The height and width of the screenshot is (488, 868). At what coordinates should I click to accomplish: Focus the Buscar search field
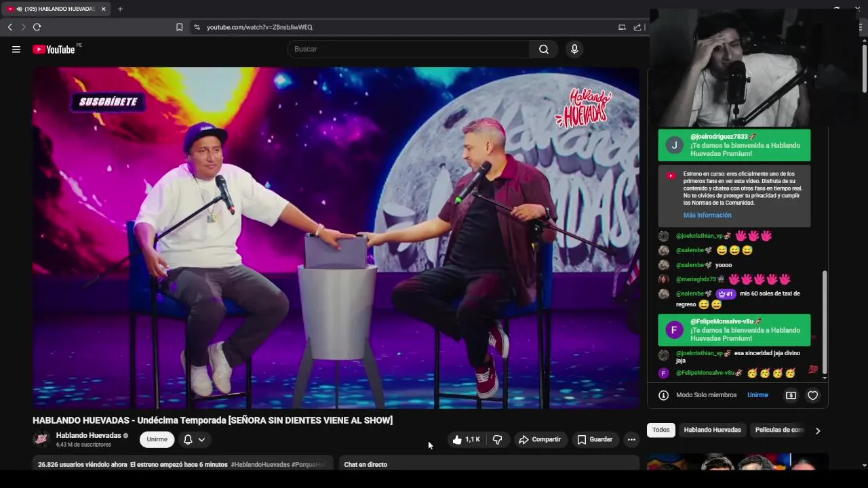coord(409,49)
